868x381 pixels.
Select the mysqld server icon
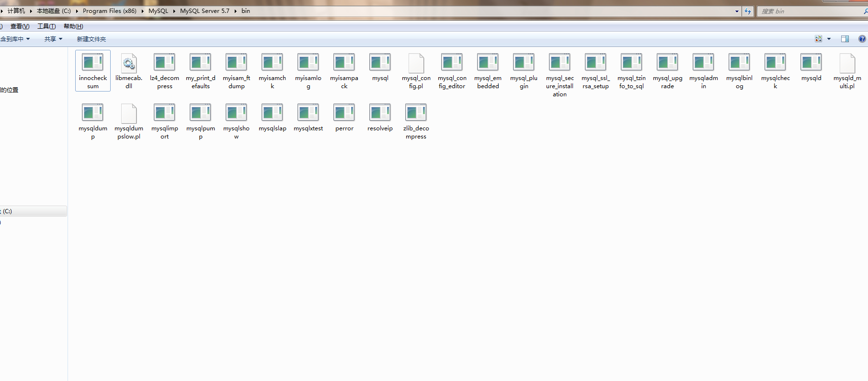click(811, 63)
